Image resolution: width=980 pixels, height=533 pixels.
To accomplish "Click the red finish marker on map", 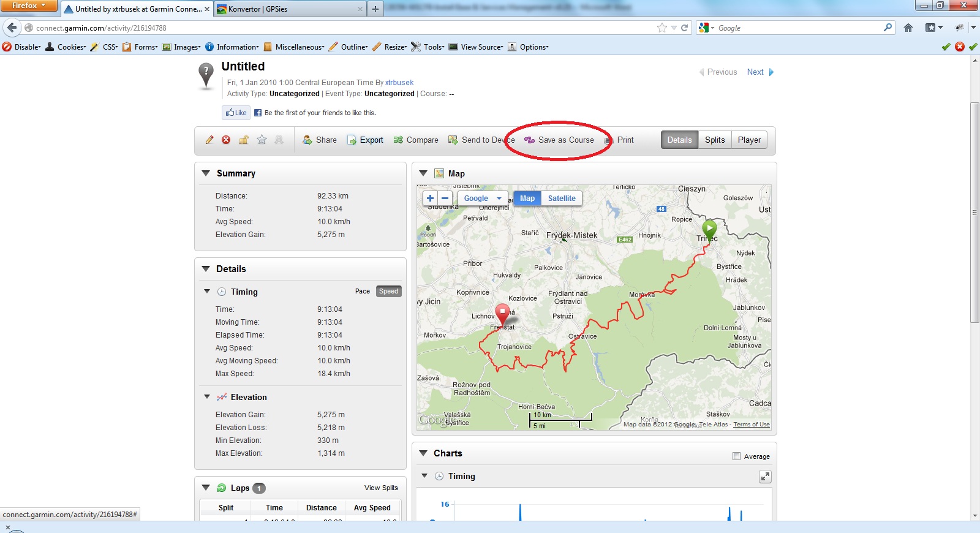I will point(503,314).
